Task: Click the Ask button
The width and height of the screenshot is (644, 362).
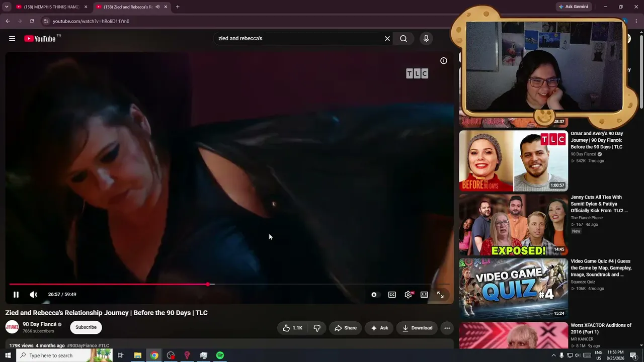Action: point(379,328)
